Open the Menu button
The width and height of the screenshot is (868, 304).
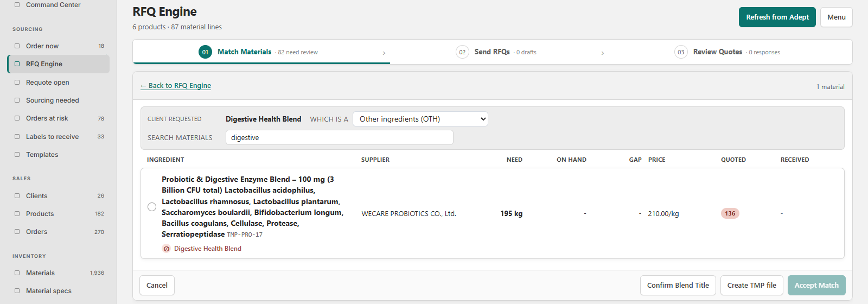click(837, 17)
